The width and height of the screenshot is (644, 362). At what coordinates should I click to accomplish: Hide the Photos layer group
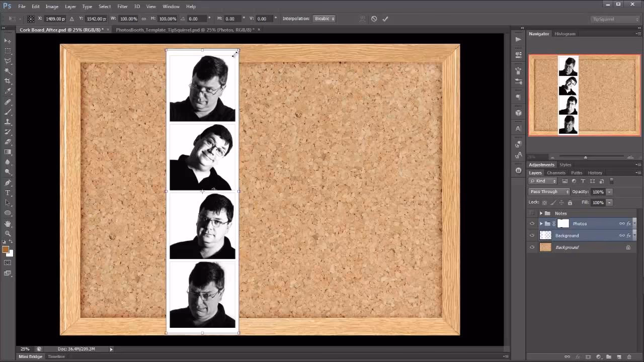tap(532, 223)
